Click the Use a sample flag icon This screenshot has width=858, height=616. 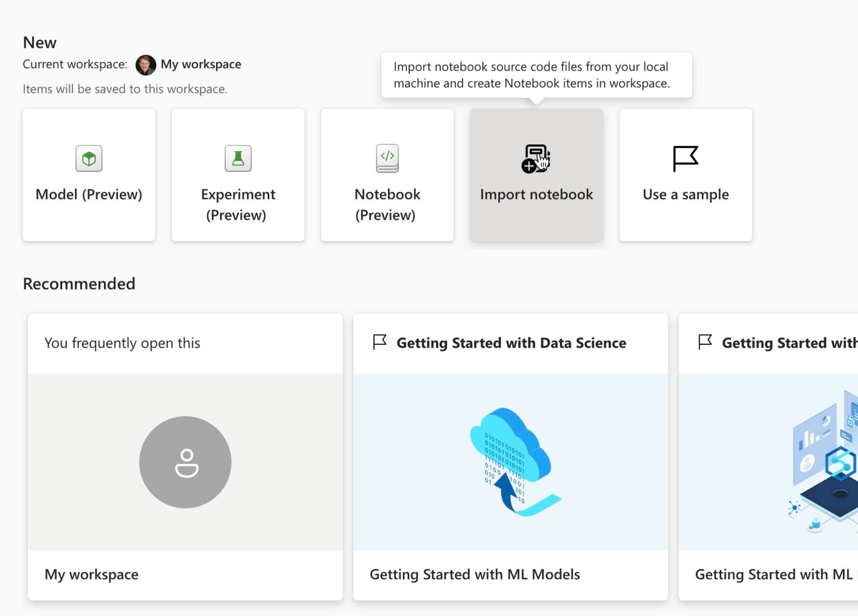685,158
